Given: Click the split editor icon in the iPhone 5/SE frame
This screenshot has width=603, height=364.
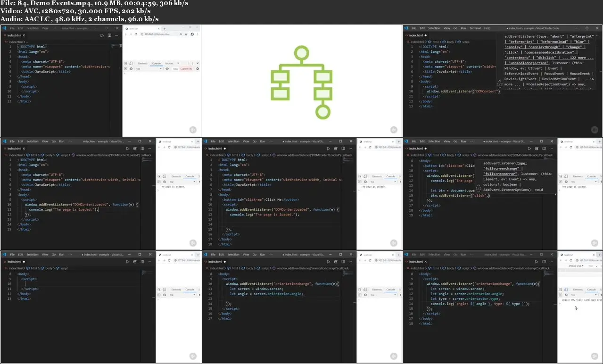Looking at the screenshot, I should click(x=544, y=262).
